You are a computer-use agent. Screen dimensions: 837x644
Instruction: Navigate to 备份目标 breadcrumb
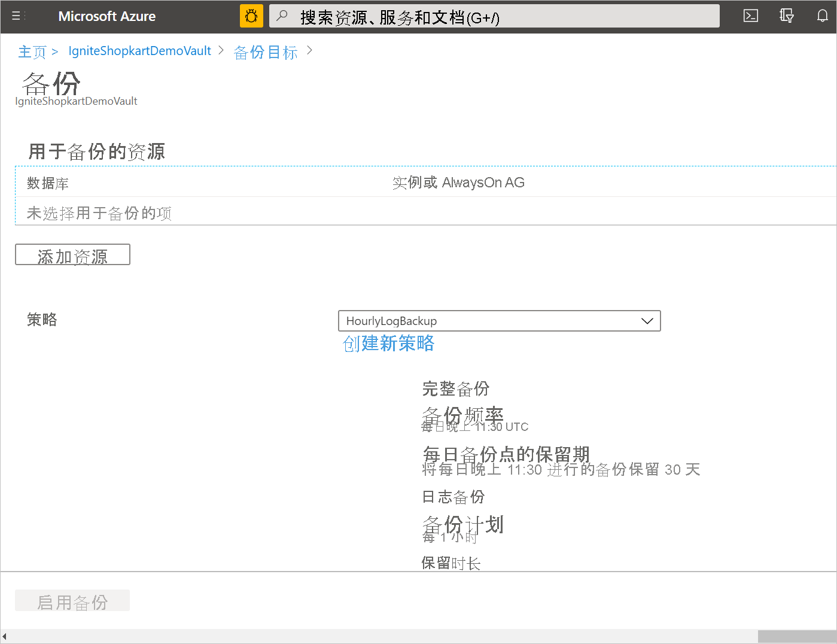pos(266,53)
